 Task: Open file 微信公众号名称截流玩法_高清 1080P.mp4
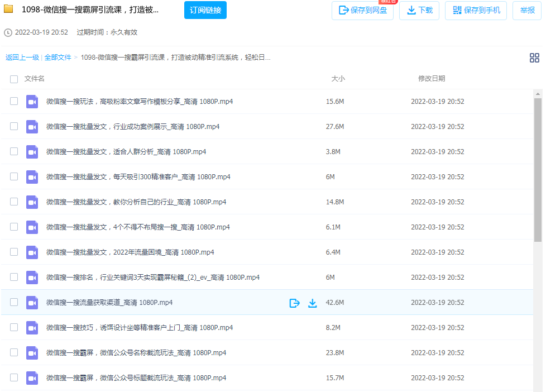click(136, 352)
